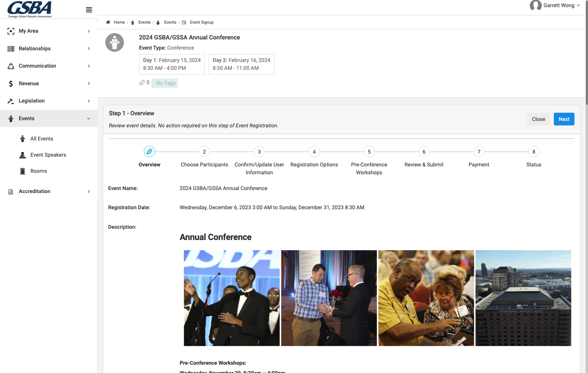Click the Garrett Wong avatar
The image size is (588, 373).
[535, 6]
